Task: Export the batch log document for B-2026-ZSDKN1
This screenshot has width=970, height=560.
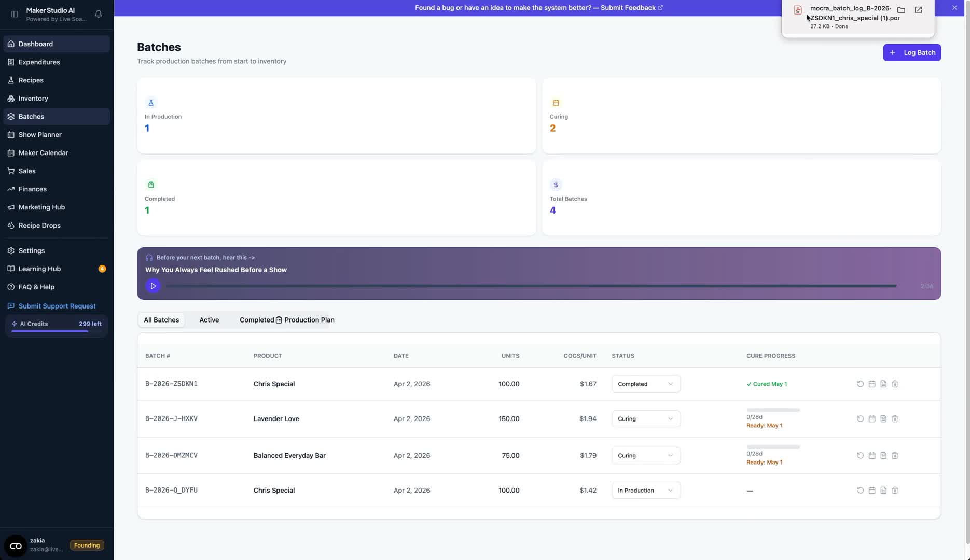Action: (x=883, y=384)
